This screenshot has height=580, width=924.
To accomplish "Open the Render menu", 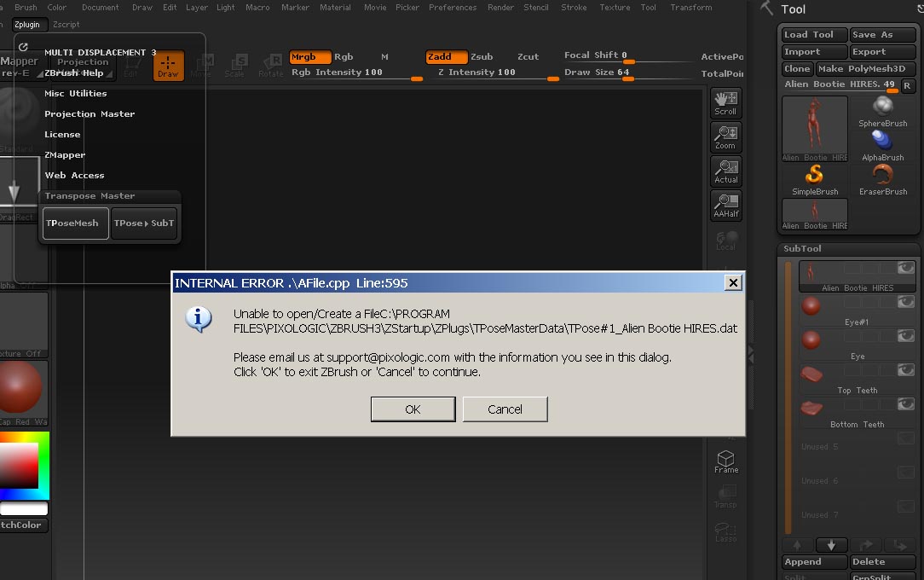I will point(500,7).
